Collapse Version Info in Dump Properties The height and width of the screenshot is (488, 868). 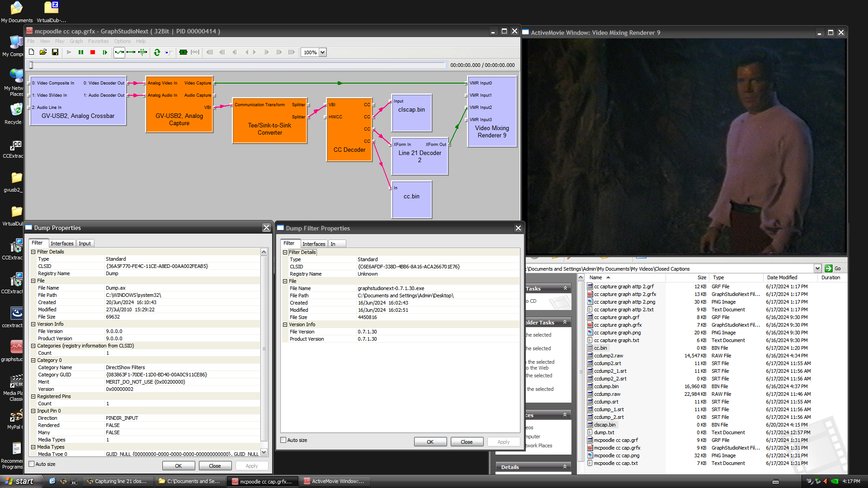tap(33, 324)
